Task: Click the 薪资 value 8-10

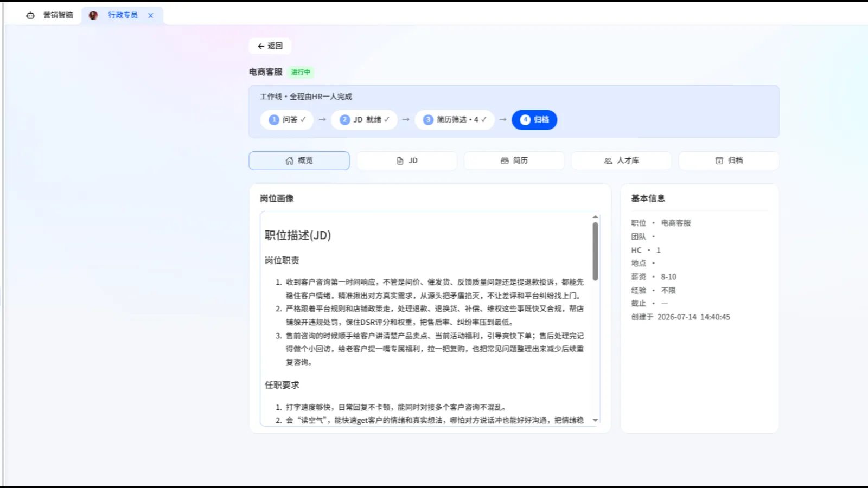Action: (669, 277)
